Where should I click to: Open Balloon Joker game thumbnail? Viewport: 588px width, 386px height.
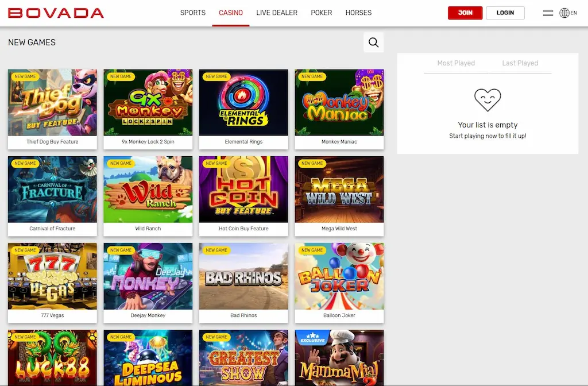[339, 276]
